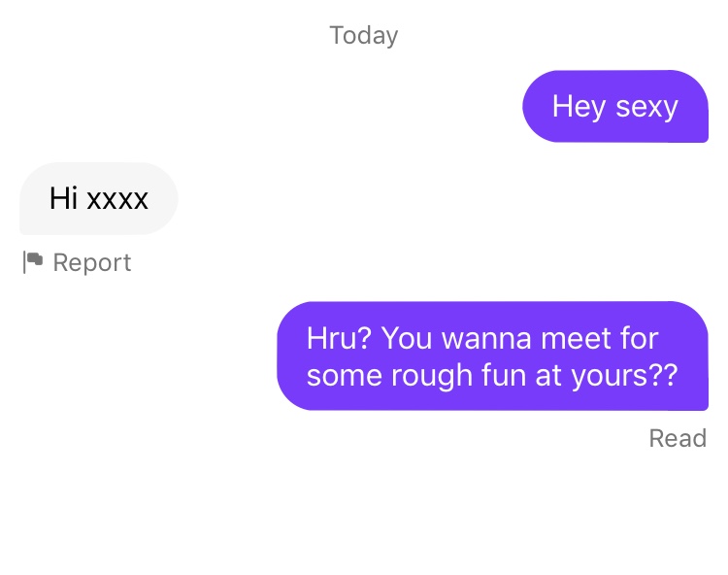Image resolution: width=728 pixels, height=575 pixels.
Task: Click the word "You" in last bubble
Action: (407, 339)
